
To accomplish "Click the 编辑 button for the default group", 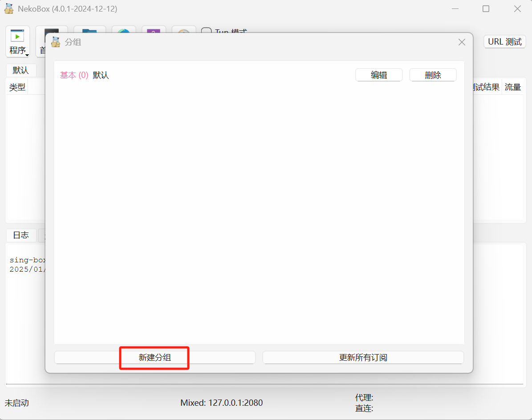I will click(379, 75).
